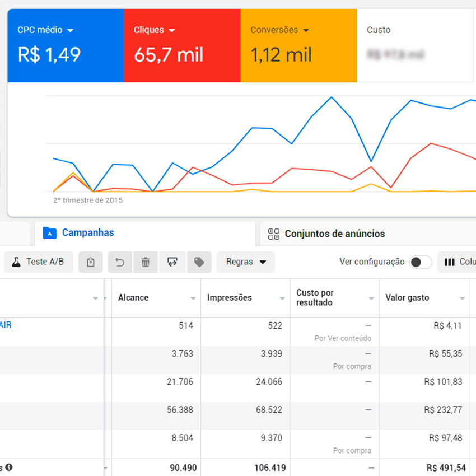The image size is (476, 476).
Task: Click Valor gasto R$ 101,83
Action: 443,381
